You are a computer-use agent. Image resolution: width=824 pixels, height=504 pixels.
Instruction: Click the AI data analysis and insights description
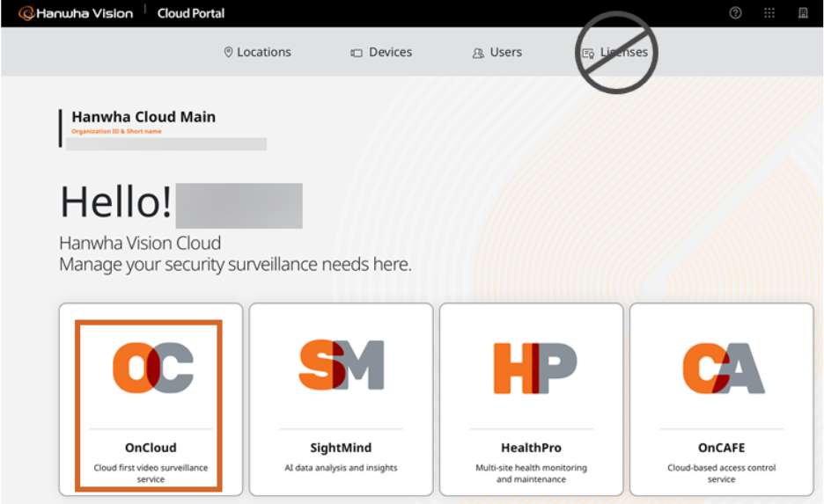(341, 468)
